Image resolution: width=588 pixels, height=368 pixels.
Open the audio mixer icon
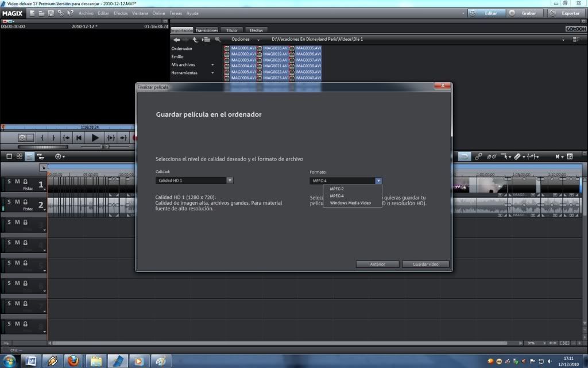click(x=570, y=156)
